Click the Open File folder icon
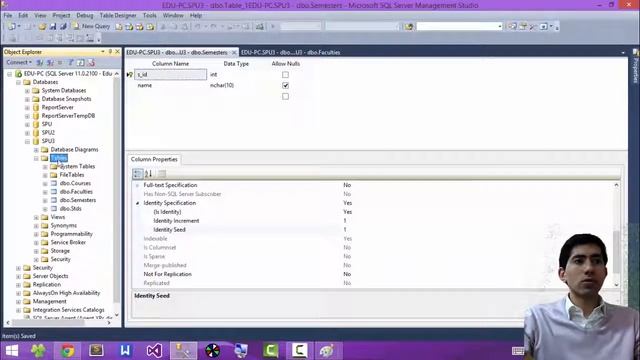Image resolution: width=640 pixels, height=360 pixels. point(42,27)
